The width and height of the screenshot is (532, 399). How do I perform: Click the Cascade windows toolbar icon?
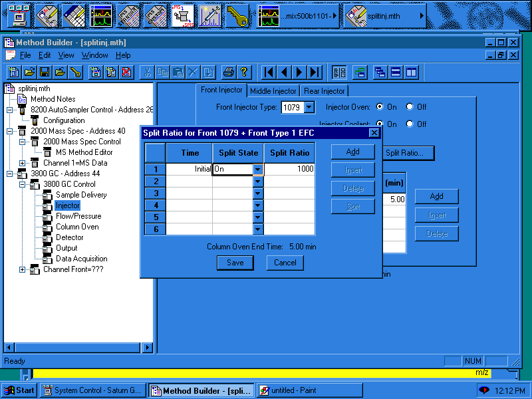tap(380, 72)
